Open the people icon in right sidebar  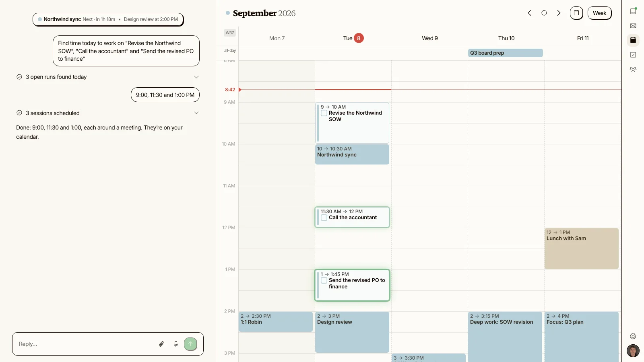pyautogui.click(x=633, y=69)
